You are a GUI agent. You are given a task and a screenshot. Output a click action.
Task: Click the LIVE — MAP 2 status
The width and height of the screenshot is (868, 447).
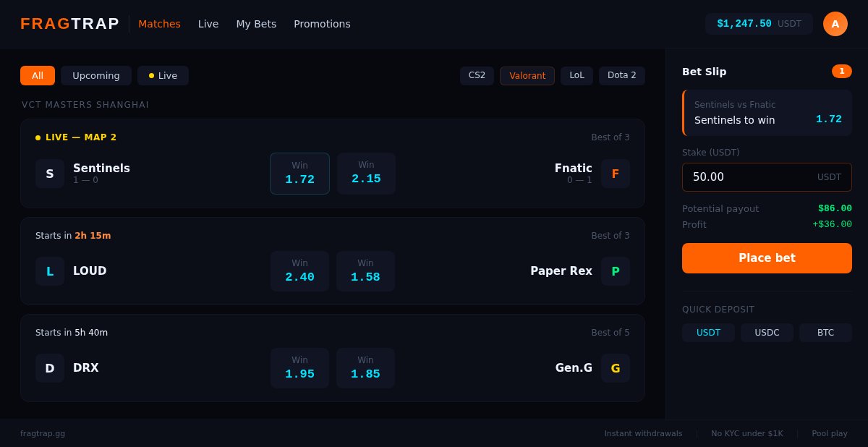(76, 137)
